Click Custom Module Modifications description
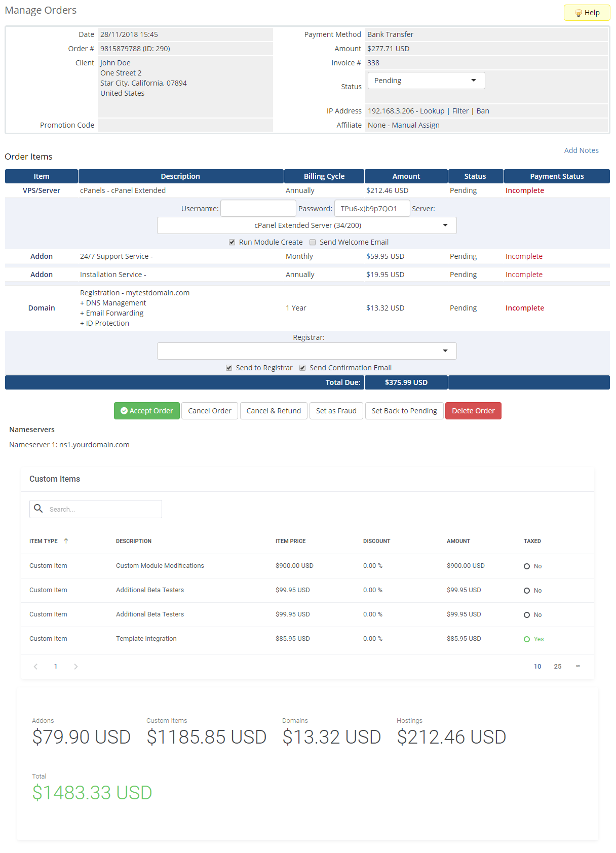Image resolution: width=616 pixels, height=853 pixels. (x=160, y=566)
